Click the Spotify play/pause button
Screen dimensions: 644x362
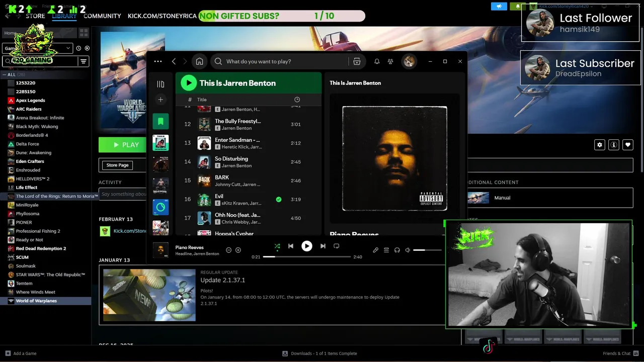[x=306, y=246]
